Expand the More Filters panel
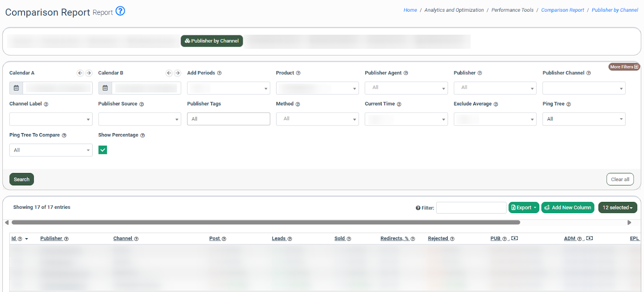The height and width of the screenshot is (292, 644). click(624, 67)
